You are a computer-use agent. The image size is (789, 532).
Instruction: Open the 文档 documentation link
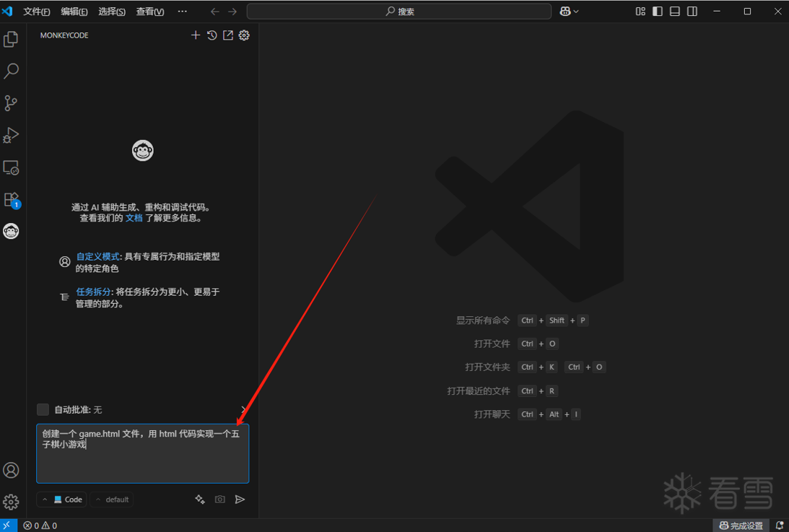click(134, 218)
